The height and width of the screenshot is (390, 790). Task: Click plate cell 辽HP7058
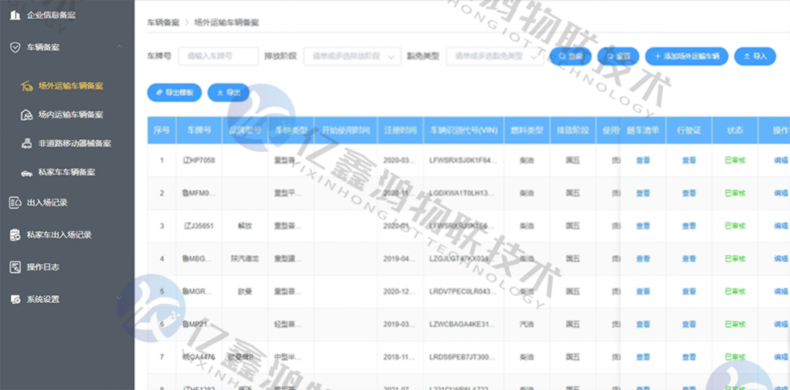(199, 161)
